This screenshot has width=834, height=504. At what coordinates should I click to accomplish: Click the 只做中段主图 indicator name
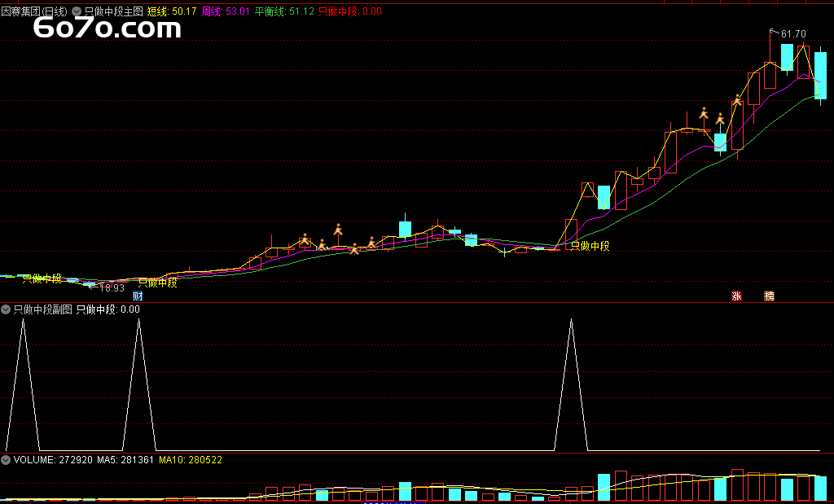click(x=114, y=11)
